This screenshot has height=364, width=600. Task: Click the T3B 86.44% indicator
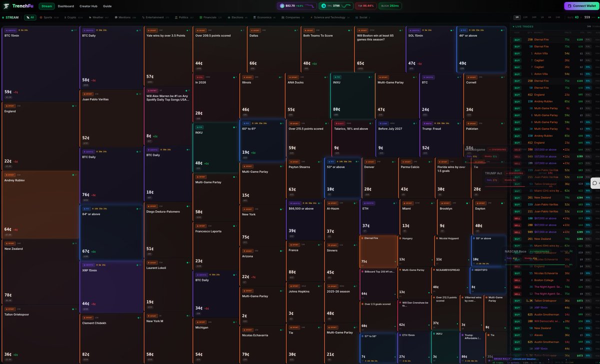point(365,6)
